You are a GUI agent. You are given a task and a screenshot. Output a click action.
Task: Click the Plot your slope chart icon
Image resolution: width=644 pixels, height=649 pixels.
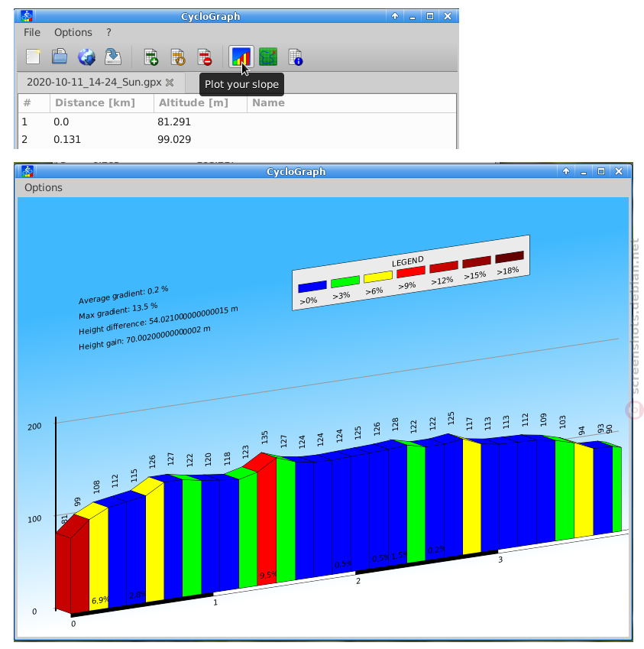(241, 57)
